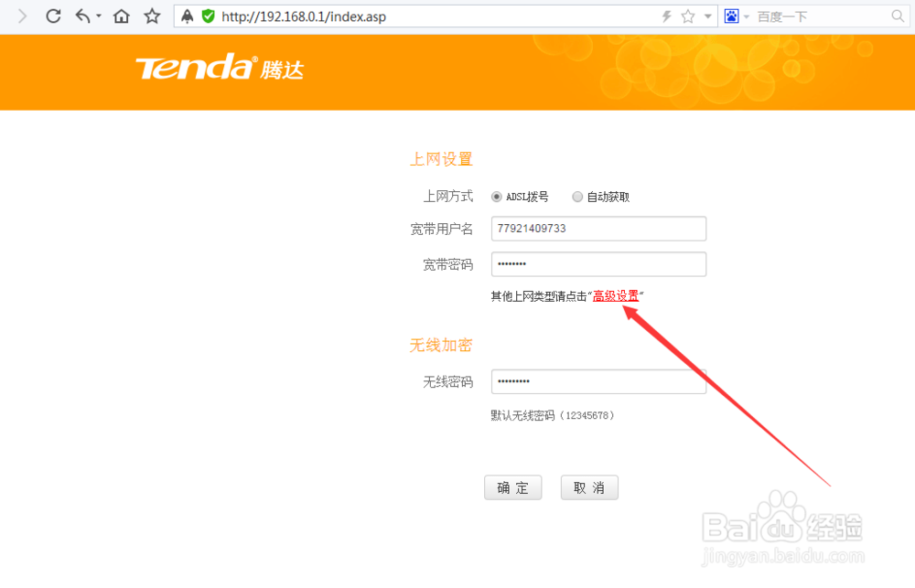Click the bell notification icon in address bar
Viewport: 915px width, 588px height.
187,16
